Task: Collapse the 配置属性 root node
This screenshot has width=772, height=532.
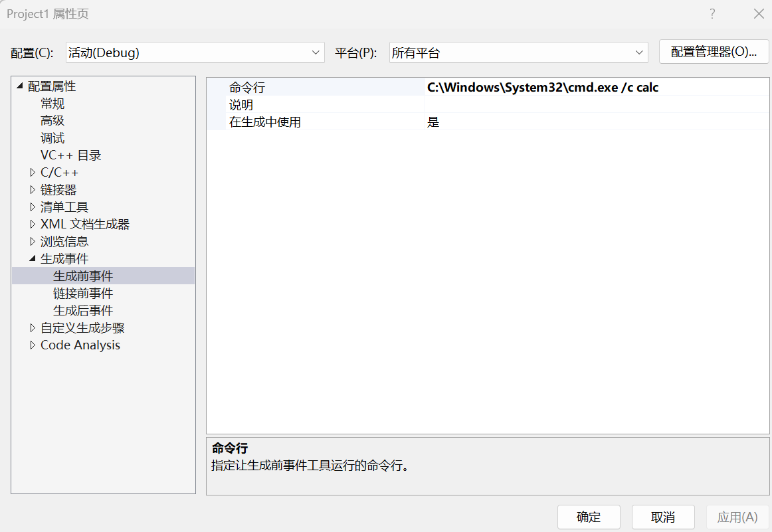Action: (19, 86)
